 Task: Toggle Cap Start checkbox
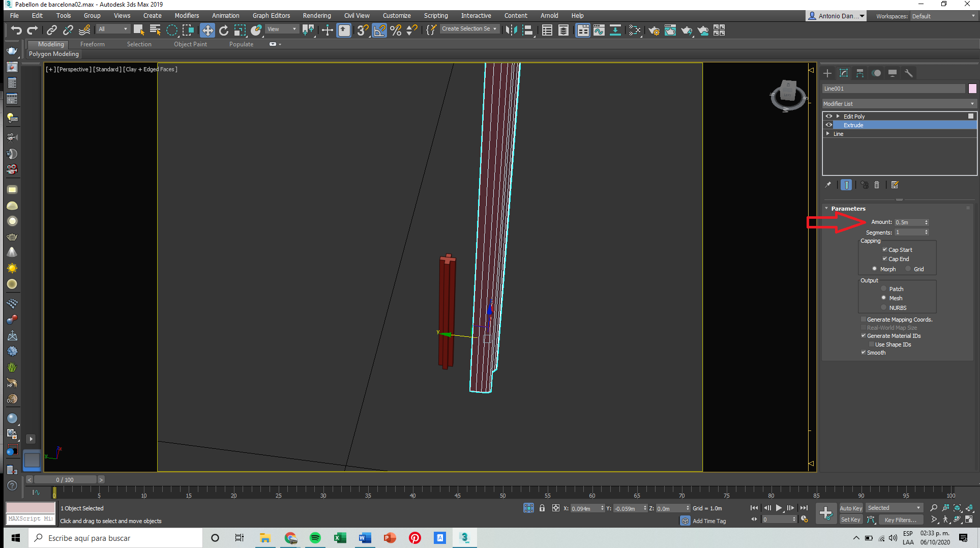click(885, 250)
